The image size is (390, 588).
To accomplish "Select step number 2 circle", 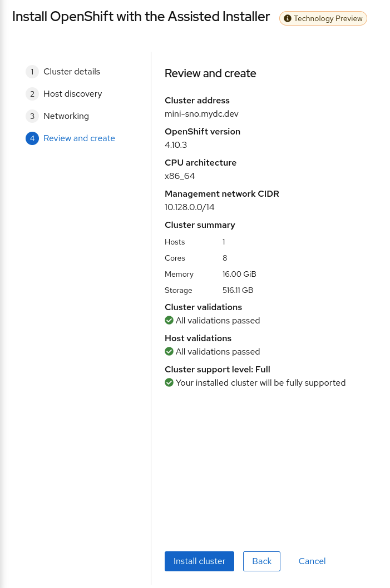I will (x=32, y=94).
